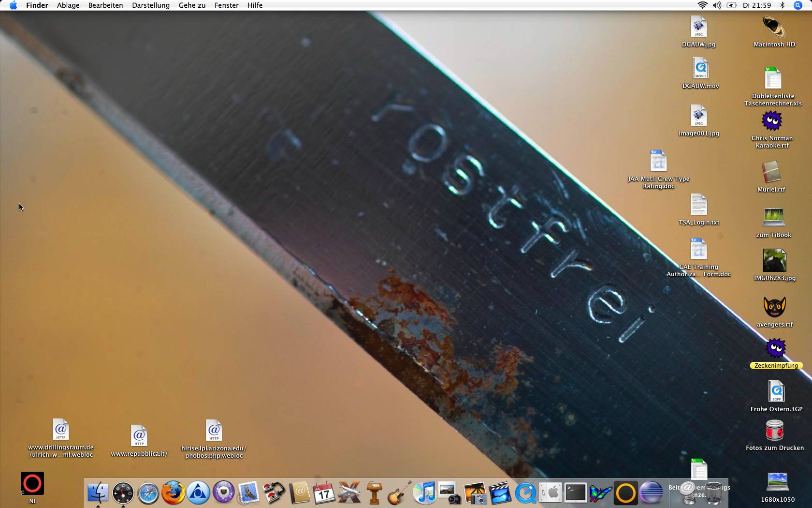Open the Darstellung menu
Viewport: 812px width, 508px height.
click(x=151, y=5)
